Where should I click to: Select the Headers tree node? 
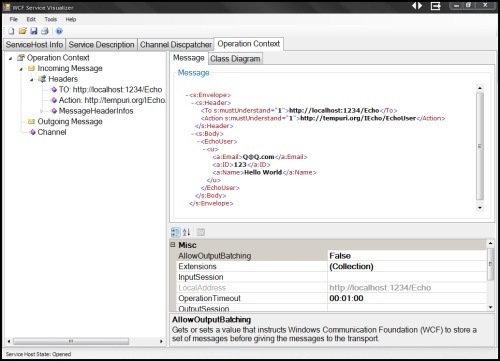(x=63, y=79)
